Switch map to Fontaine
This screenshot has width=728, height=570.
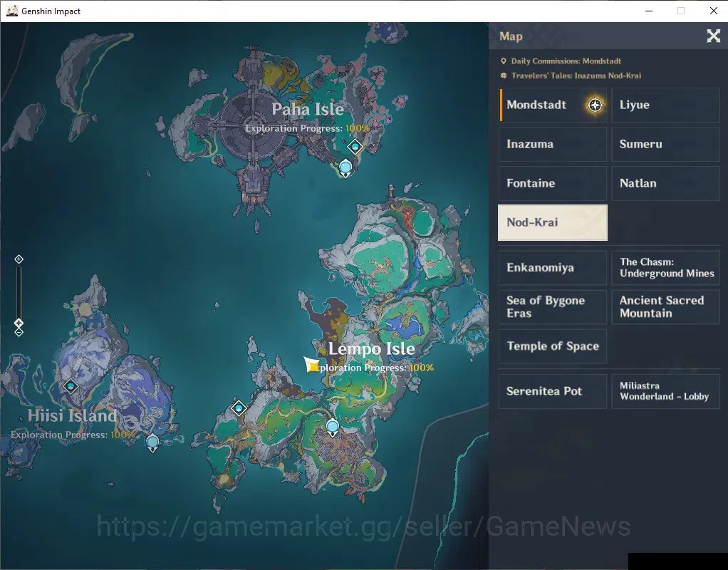553,184
